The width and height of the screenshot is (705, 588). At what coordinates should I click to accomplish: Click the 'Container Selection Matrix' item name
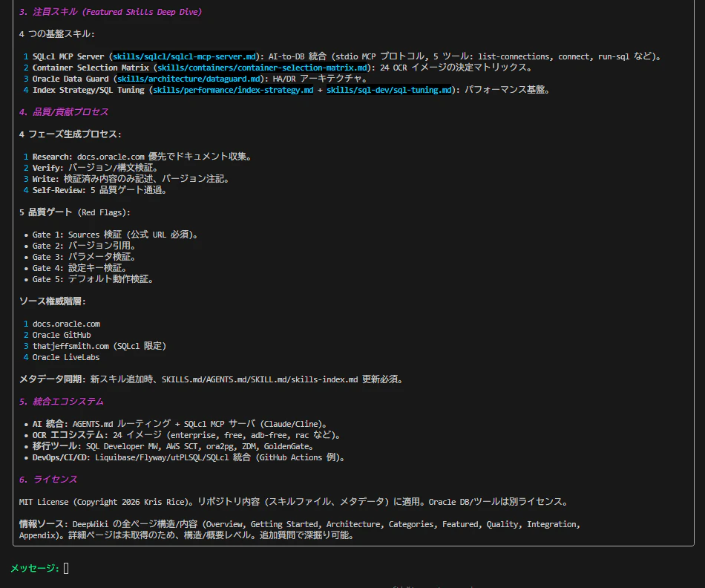tap(91, 68)
